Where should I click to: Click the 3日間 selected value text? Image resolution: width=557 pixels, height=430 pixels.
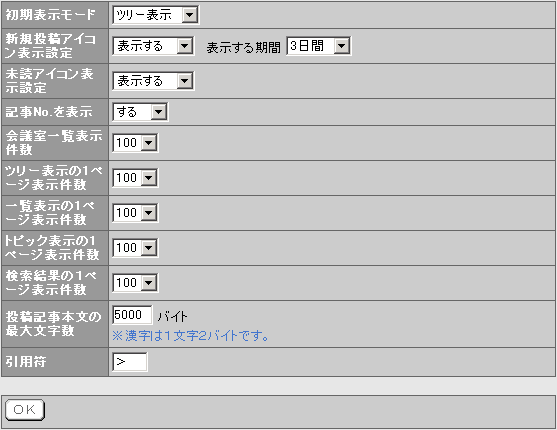pos(307,46)
